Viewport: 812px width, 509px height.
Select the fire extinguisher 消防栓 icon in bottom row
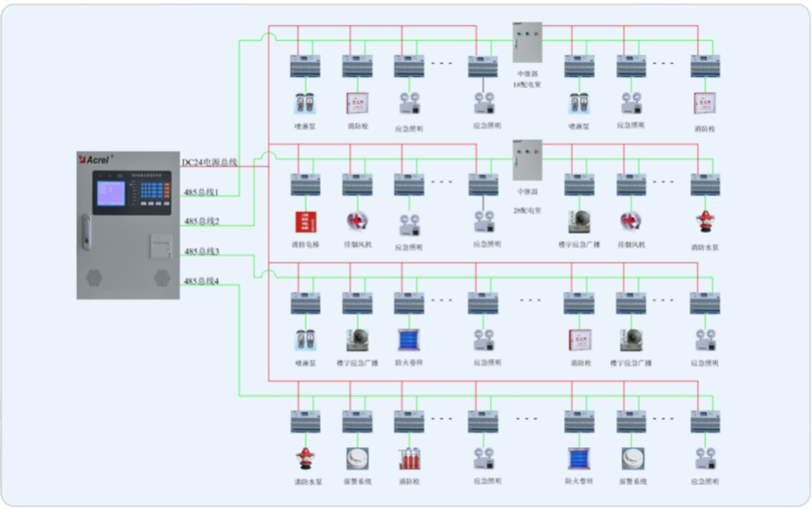(409, 459)
